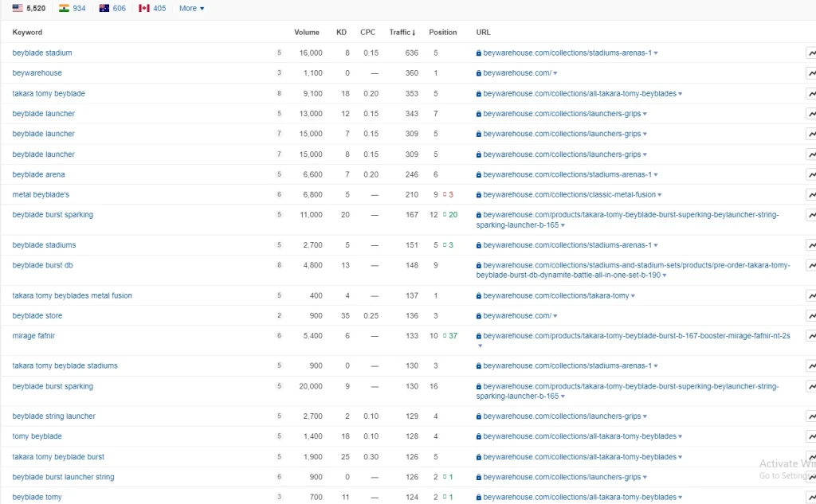Viewport: 816px width, 504px height.
Task: Open the 'beyblade burst db' keyword link
Action: (x=43, y=265)
